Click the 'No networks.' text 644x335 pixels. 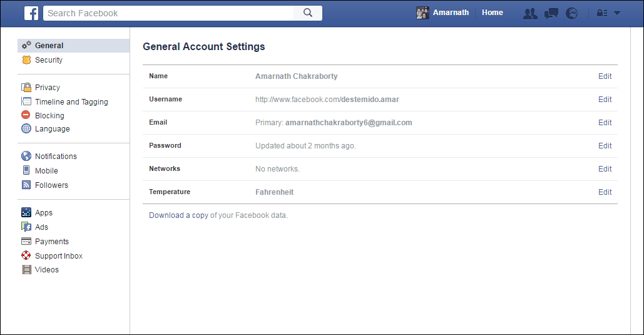coord(277,169)
